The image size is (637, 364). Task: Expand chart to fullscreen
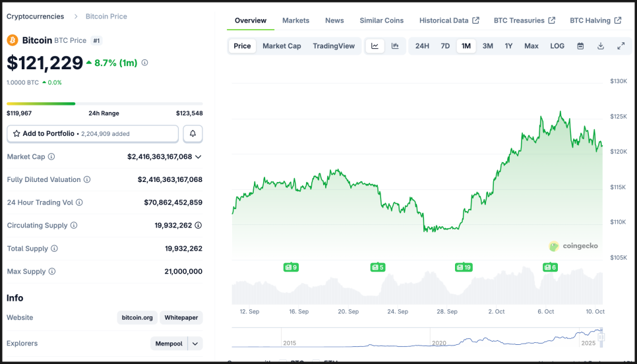click(x=621, y=46)
